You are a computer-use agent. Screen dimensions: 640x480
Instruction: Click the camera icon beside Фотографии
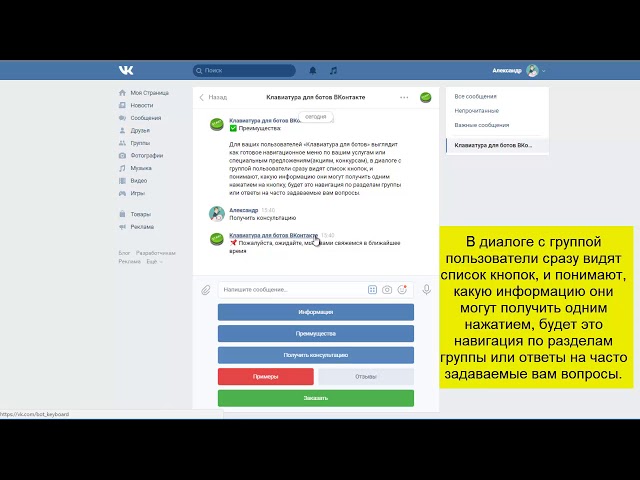(x=122, y=156)
